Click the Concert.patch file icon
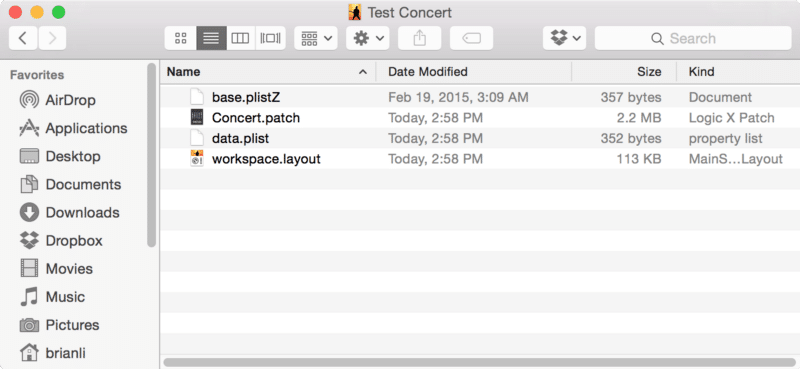The width and height of the screenshot is (800, 369). point(197,117)
